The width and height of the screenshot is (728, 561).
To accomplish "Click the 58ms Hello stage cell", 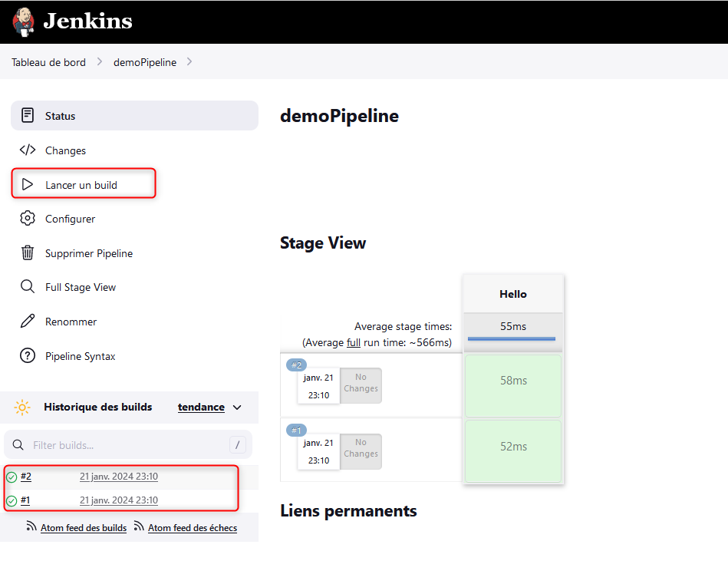I will point(513,385).
